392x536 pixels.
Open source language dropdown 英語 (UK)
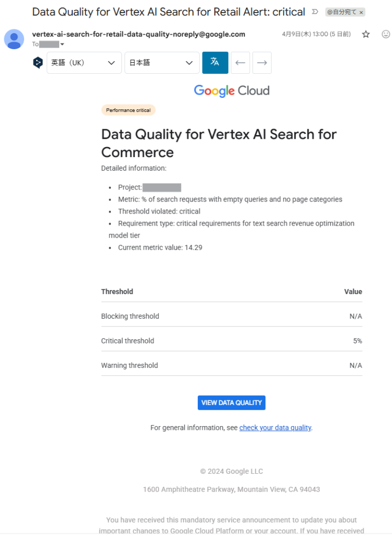point(84,63)
